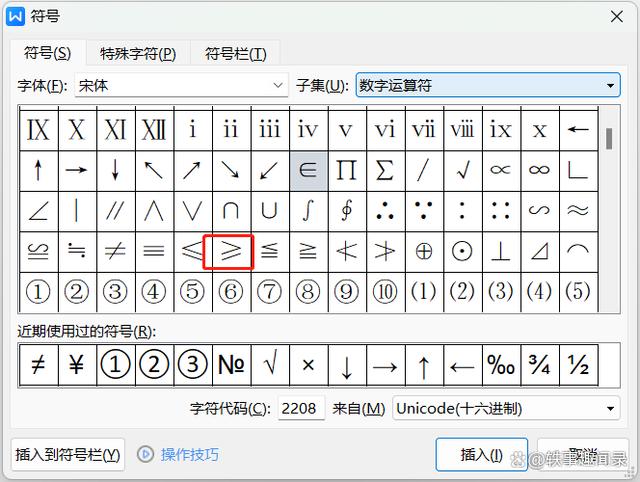Choose the circled plus symbol ⊕
The image size is (640, 482).
pos(424,251)
